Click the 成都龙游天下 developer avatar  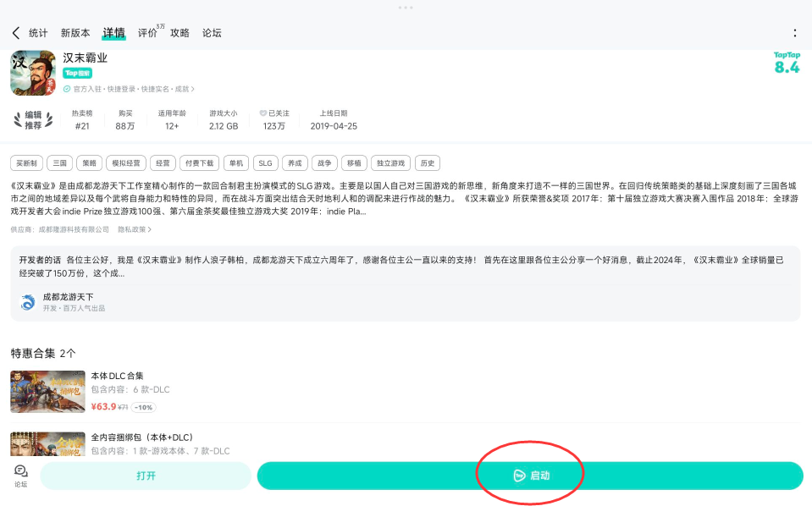pos(27,302)
